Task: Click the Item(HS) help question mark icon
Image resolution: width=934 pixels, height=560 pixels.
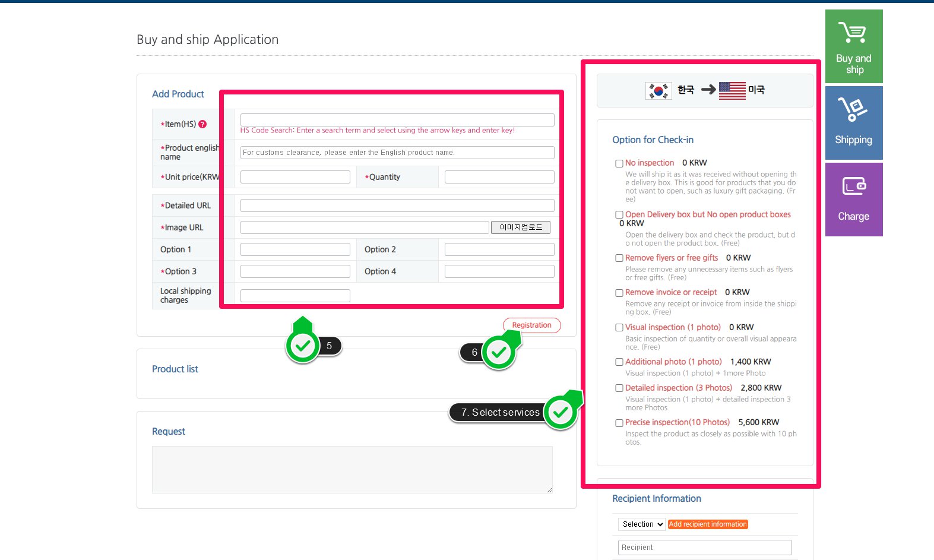Action: coord(202,124)
